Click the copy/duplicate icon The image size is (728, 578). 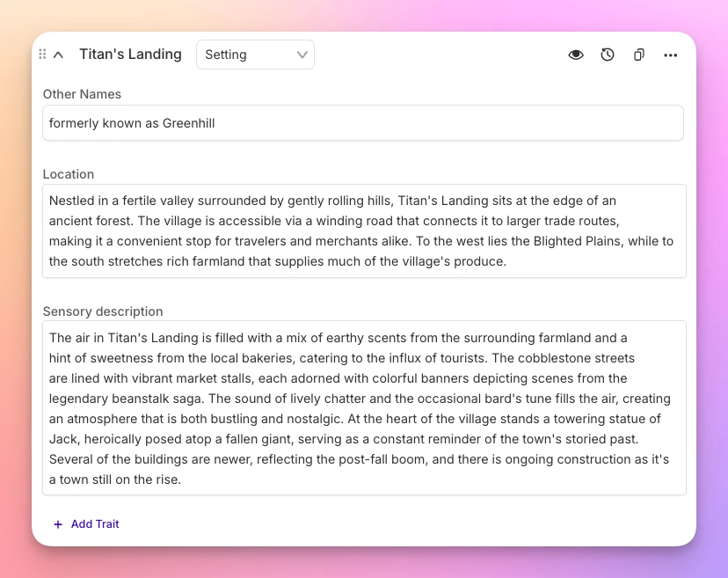tap(639, 55)
